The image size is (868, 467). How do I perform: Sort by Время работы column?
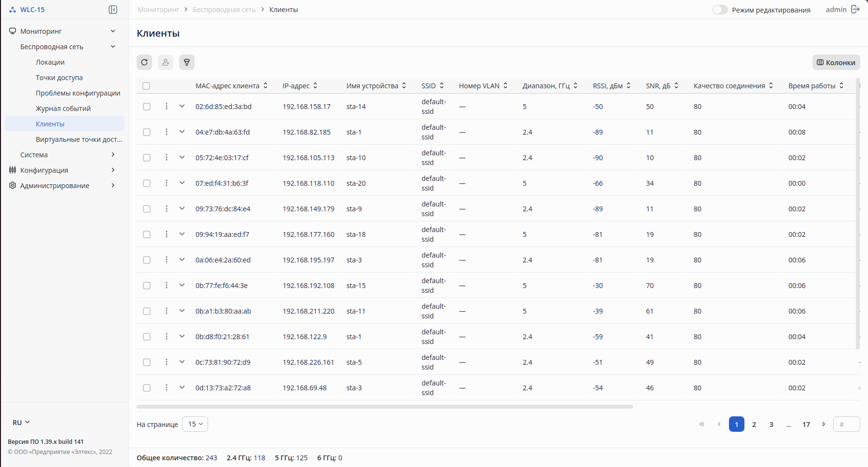(841, 85)
